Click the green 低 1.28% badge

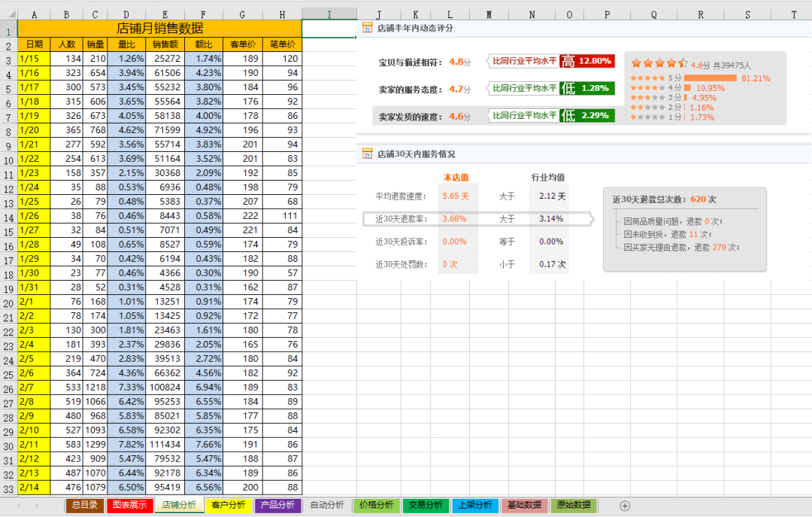pos(587,88)
